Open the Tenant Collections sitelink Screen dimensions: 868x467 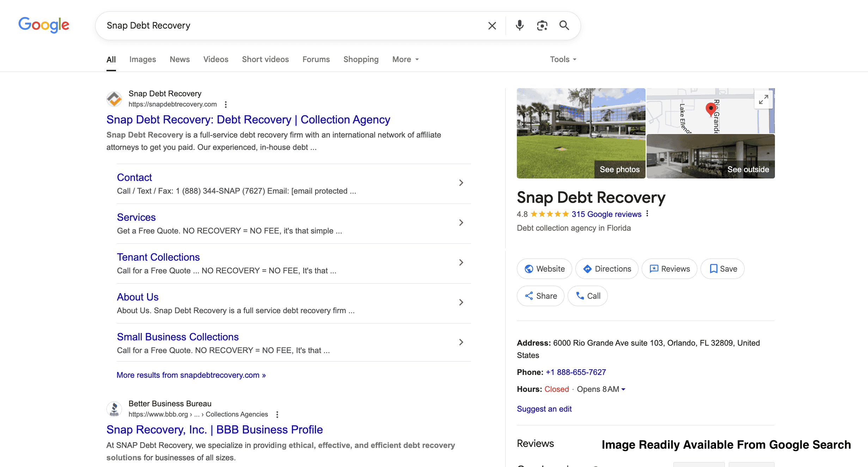point(158,257)
